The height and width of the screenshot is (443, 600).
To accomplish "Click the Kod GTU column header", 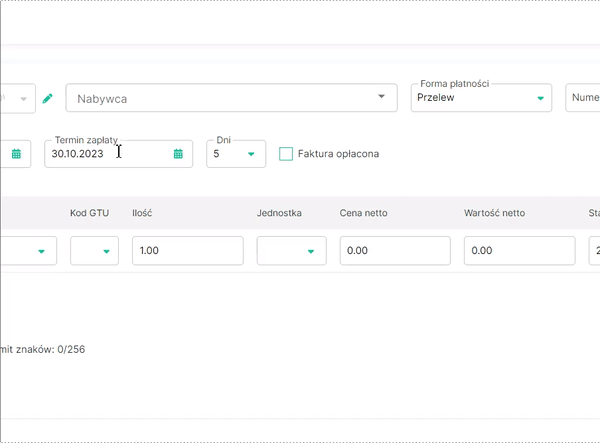I will tap(89, 213).
